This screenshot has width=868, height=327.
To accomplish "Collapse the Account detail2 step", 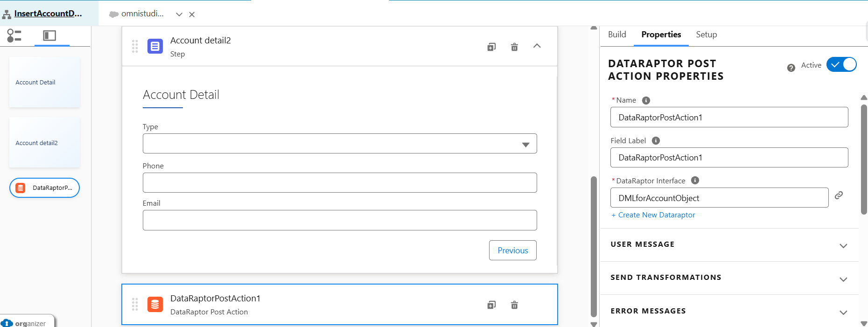I will click(537, 46).
